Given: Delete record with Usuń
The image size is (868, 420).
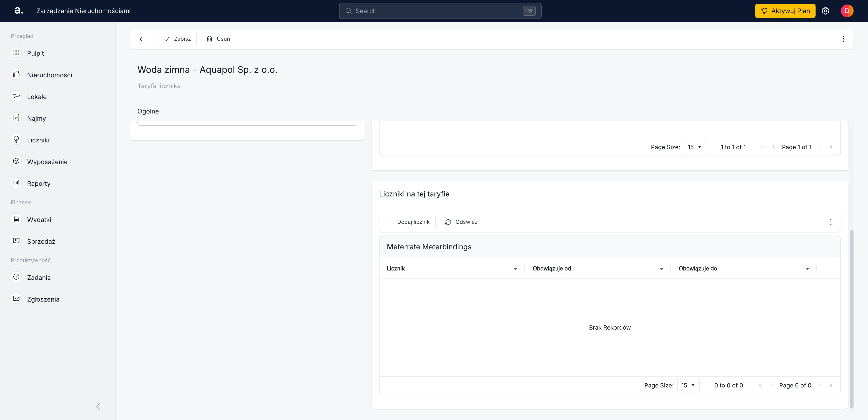Looking at the screenshot, I should click(x=218, y=39).
